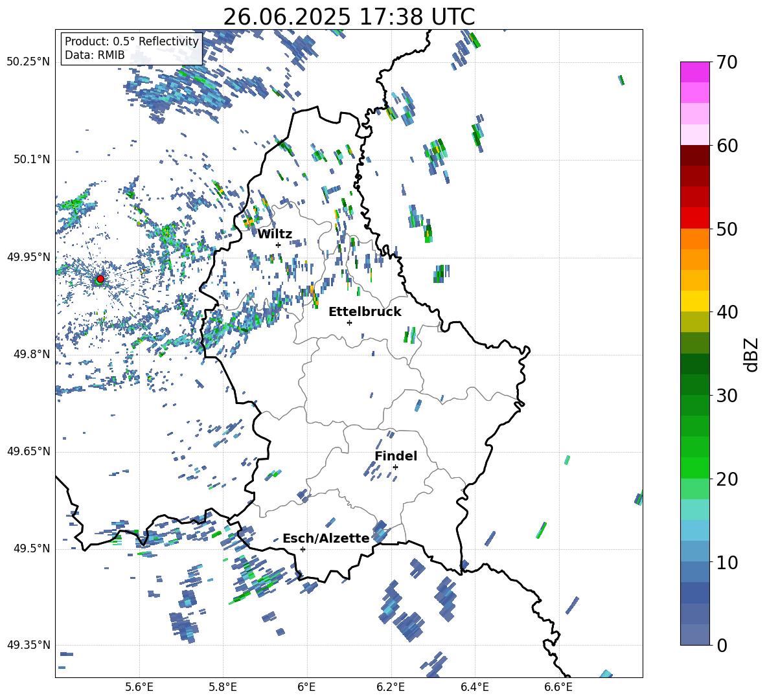Click the 70 tick on colorbar

point(727,62)
